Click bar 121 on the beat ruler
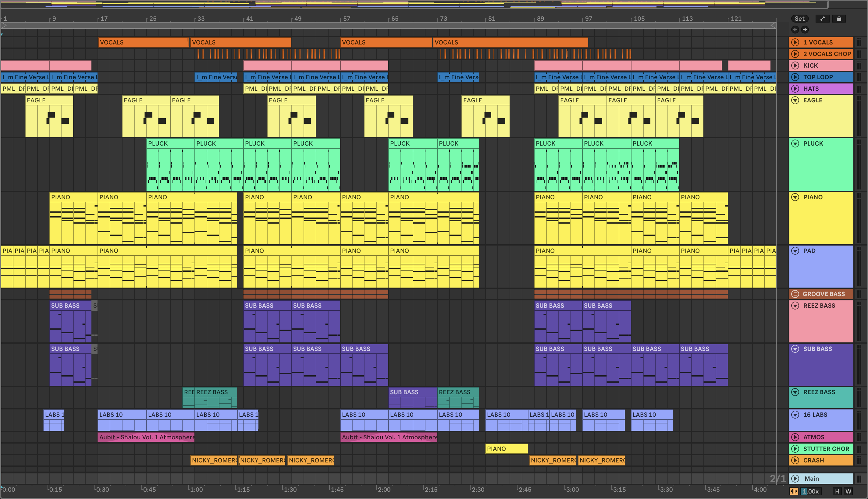Image resolution: width=868 pixels, height=499 pixels. tap(736, 19)
